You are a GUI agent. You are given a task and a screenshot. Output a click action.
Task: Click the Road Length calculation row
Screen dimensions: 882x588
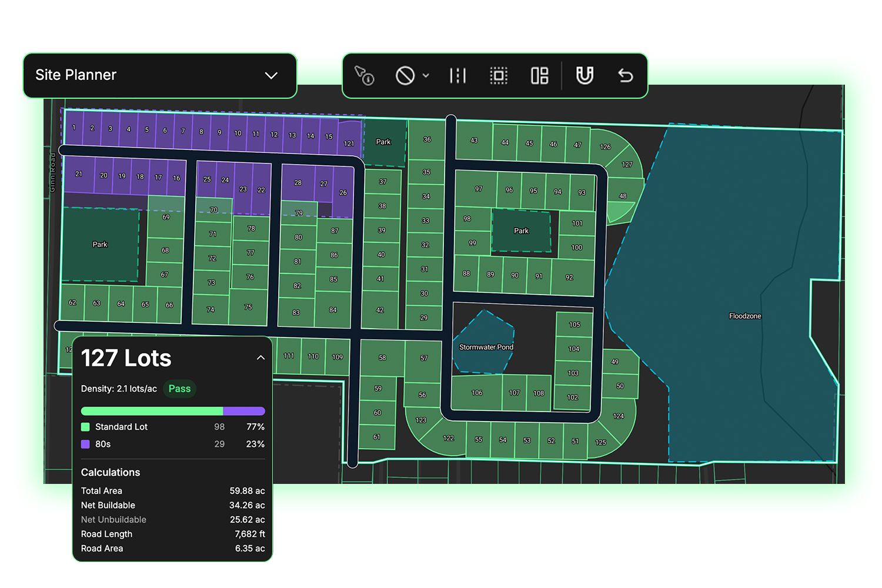172,534
